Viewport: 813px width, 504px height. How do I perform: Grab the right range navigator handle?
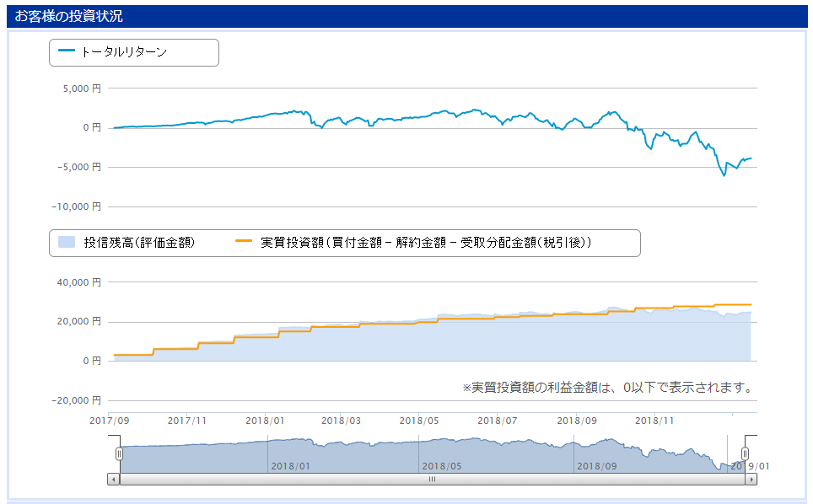745,453
